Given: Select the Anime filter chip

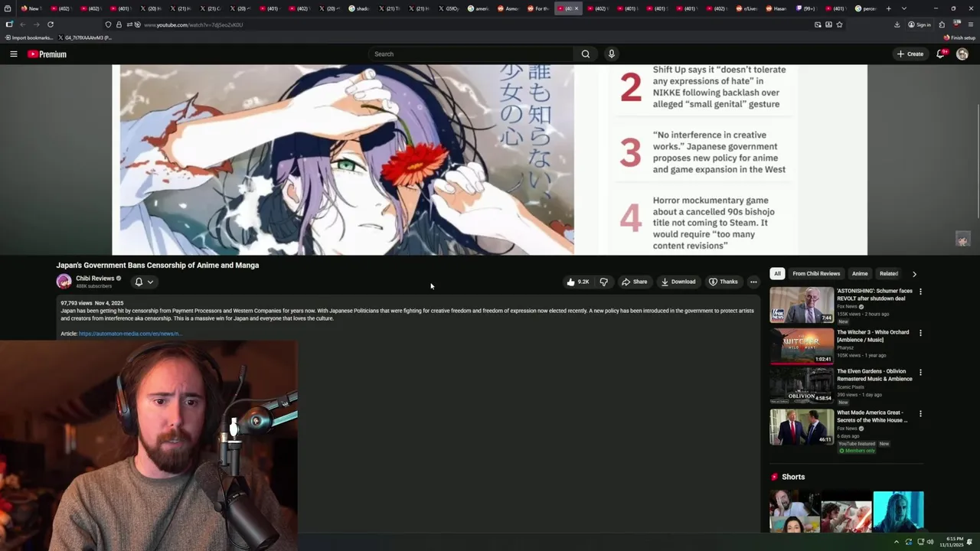Looking at the screenshot, I should (x=860, y=274).
